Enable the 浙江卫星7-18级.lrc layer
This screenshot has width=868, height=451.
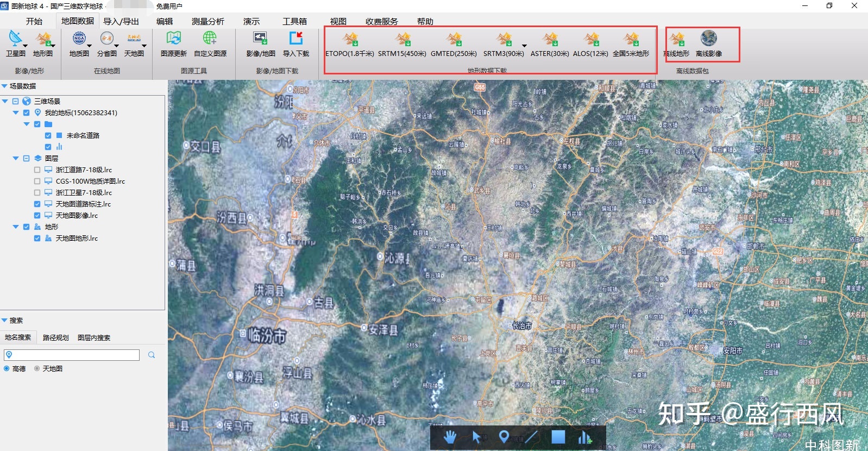pyautogui.click(x=37, y=193)
